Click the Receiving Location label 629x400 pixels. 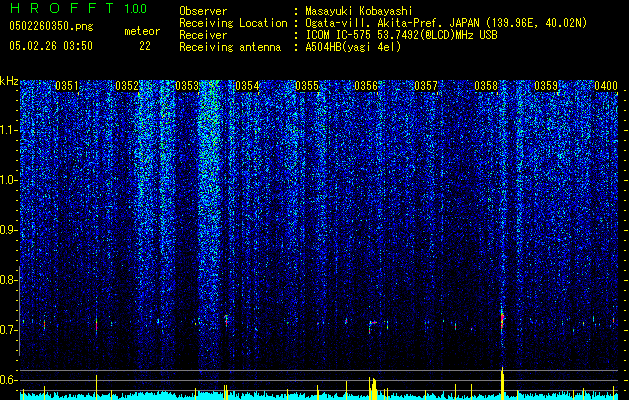233,23
